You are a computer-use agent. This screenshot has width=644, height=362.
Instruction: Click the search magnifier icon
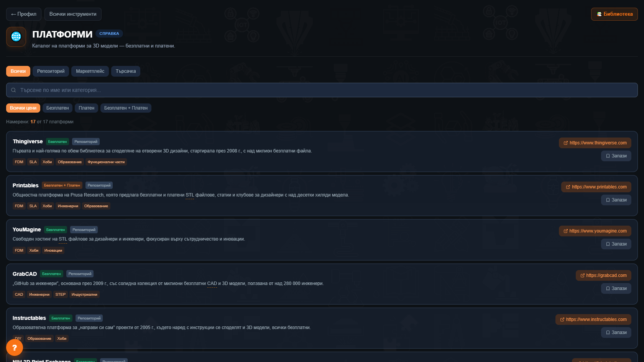13,90
